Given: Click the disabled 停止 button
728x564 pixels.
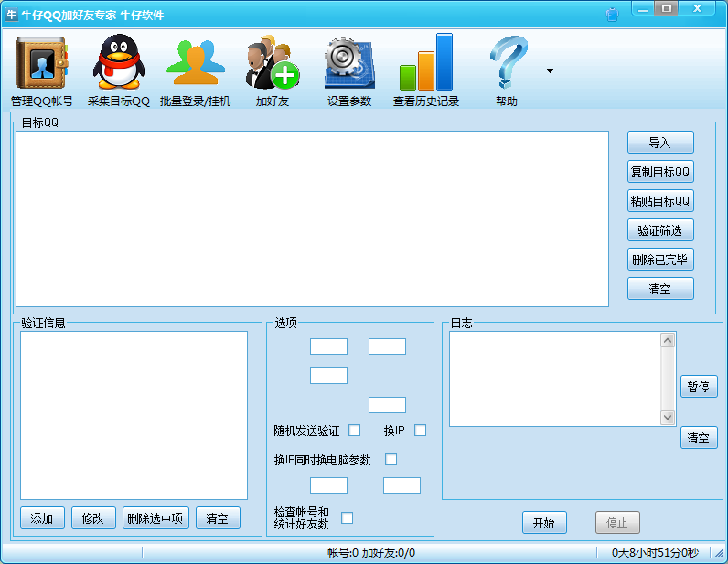Looking at the screenshot, I should pos(617,523).
